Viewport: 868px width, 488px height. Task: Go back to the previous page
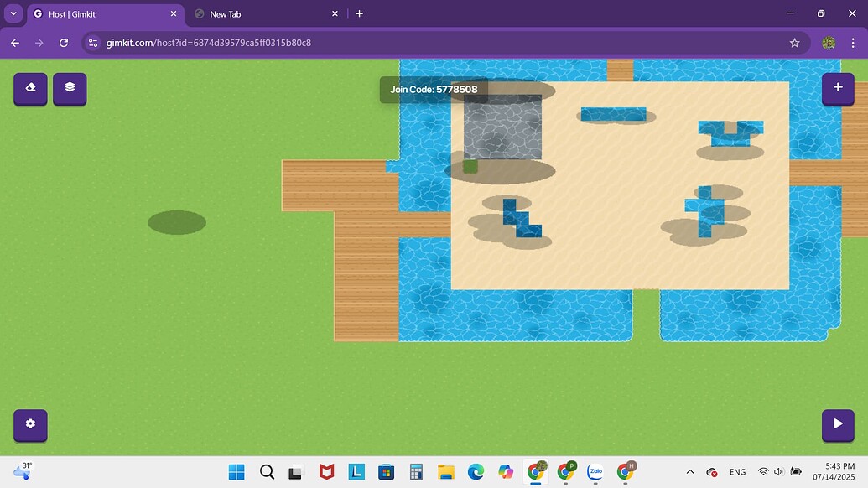tap(15, 43)
